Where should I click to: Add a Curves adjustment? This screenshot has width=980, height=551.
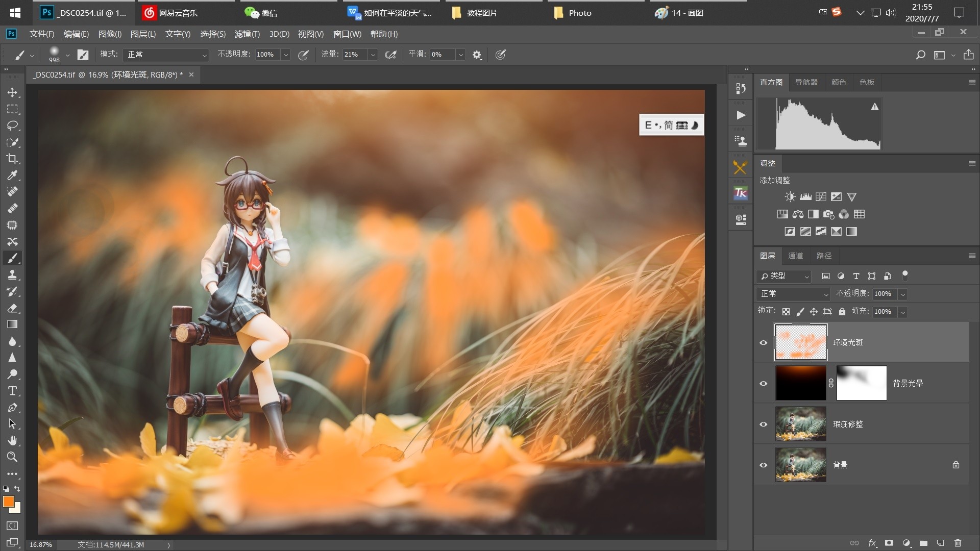coord(821,197)
